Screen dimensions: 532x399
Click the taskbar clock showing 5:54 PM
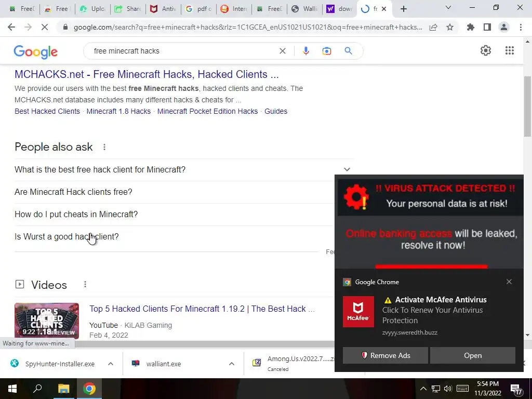pyautogui.click(x=488, y=389)
